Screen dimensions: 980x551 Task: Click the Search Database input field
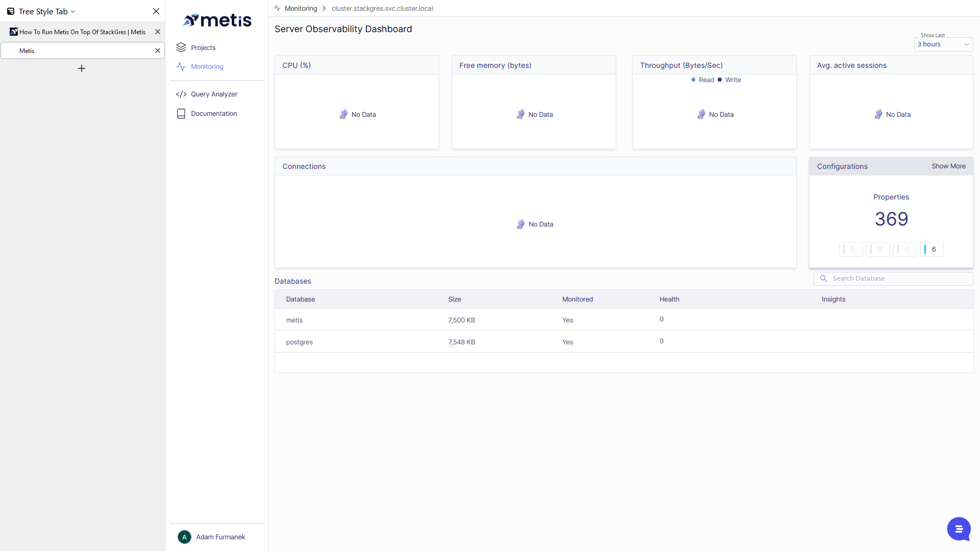coord(893,279)
